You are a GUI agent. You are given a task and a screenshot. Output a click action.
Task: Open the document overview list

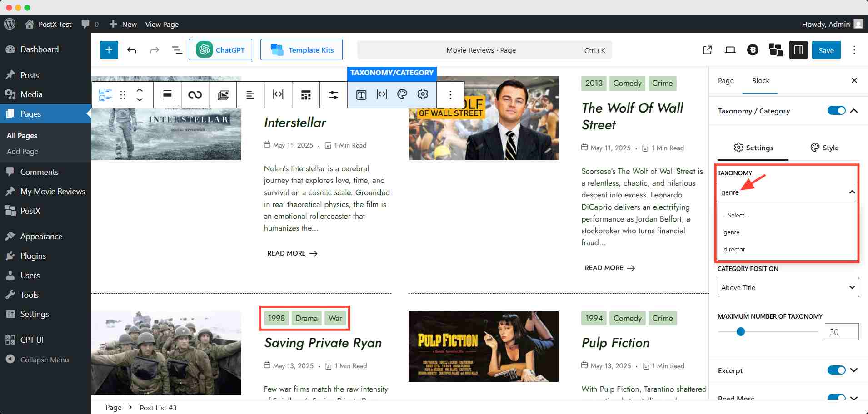click(x=177, y=50)
